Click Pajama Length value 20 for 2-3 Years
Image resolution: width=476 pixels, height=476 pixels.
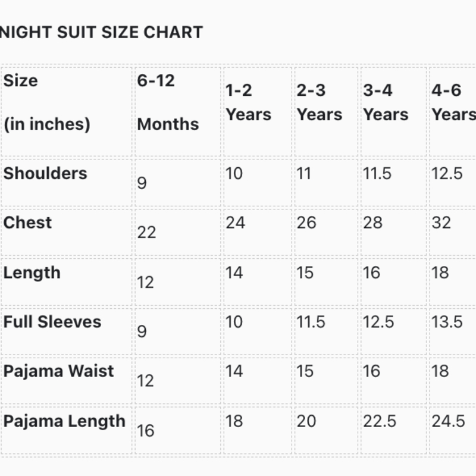point(306,421)
